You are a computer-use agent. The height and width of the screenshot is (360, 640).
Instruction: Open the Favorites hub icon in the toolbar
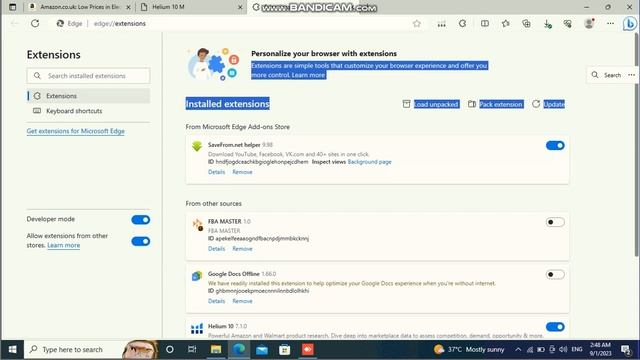506,24
